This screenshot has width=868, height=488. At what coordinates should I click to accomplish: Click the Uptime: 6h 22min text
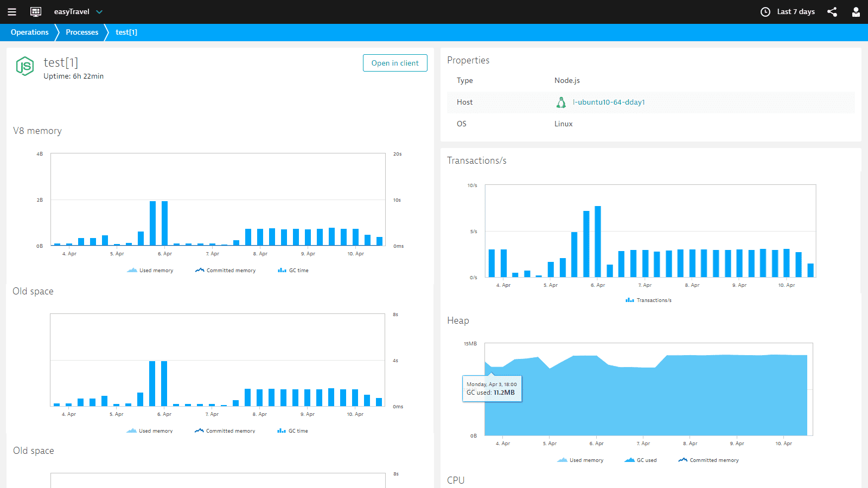[73, 76]
